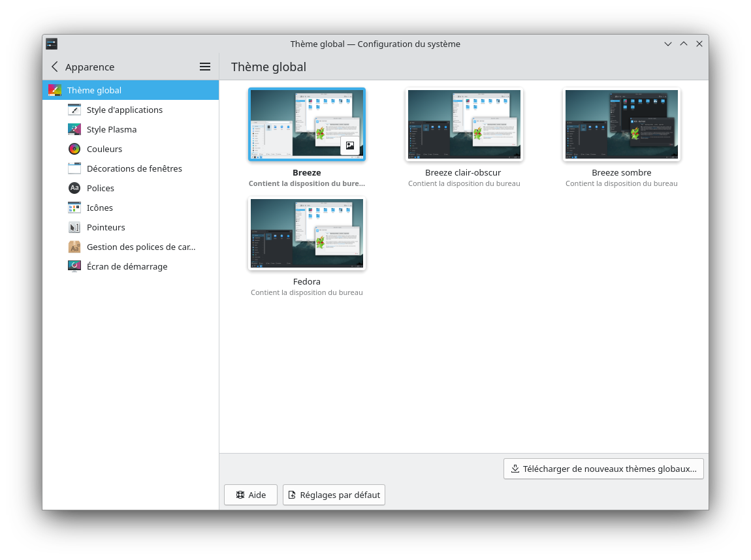The image size is (751, 560).
Task: Maximize the Configuration du système window
Action: pyautogui.click(x=684, y=44)
